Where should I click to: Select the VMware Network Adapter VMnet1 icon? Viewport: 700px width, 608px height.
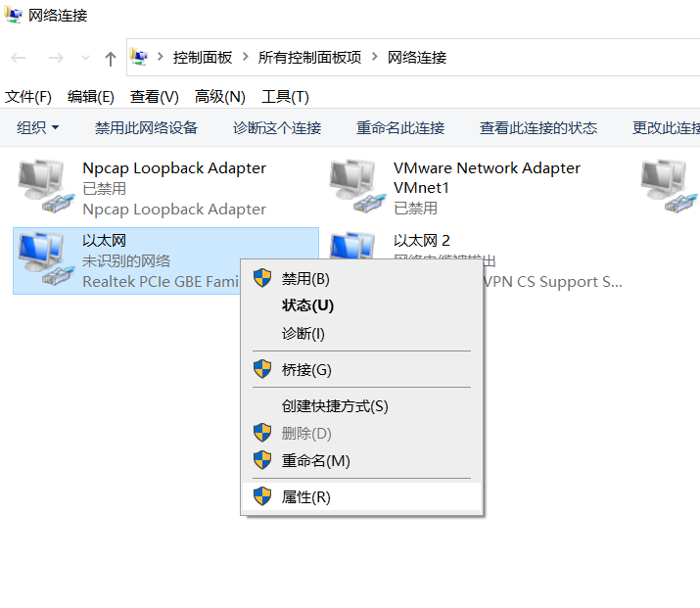click(x=357, y=186)
